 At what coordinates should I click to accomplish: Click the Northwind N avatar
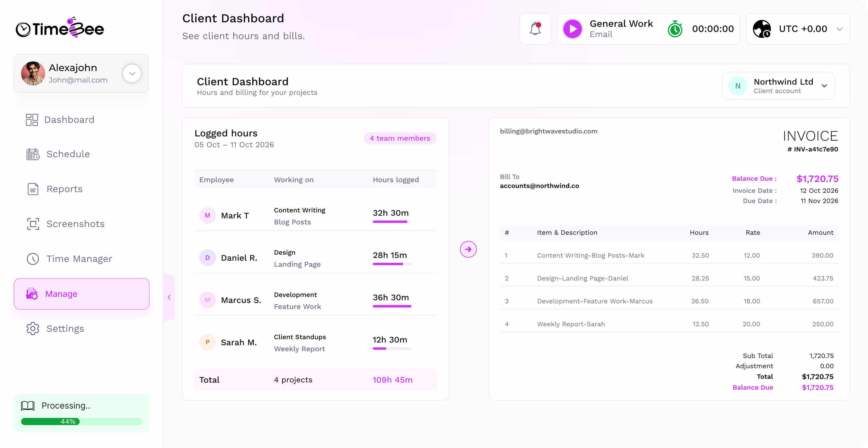[738, 86]
